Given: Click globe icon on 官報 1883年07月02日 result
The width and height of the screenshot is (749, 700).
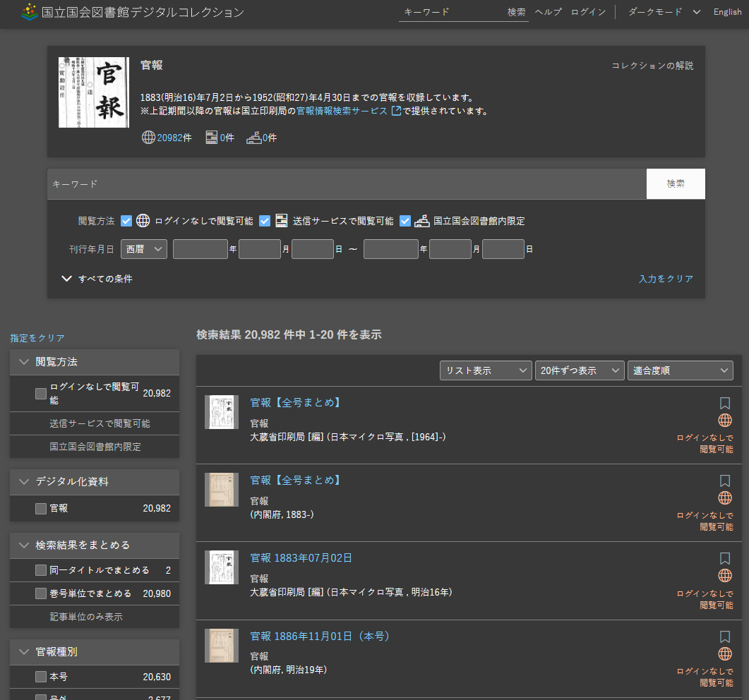Looking at the screenshot, I should [724, 576].
